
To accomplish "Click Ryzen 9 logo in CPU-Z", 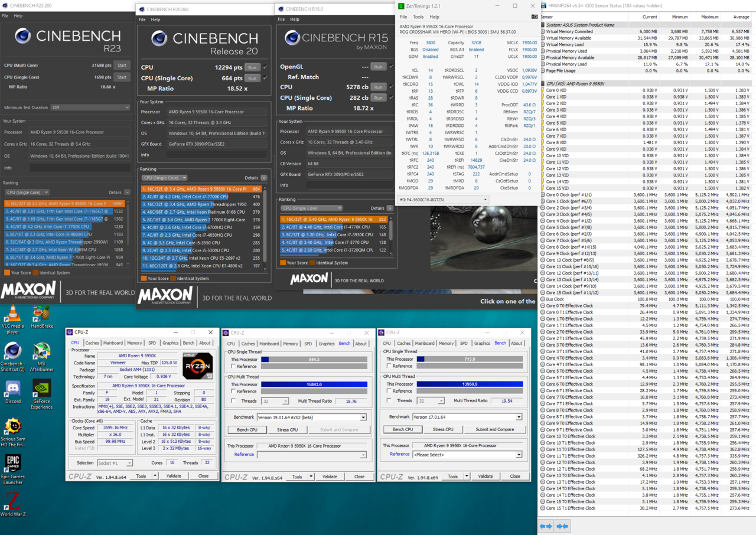I will coord(198,366).
